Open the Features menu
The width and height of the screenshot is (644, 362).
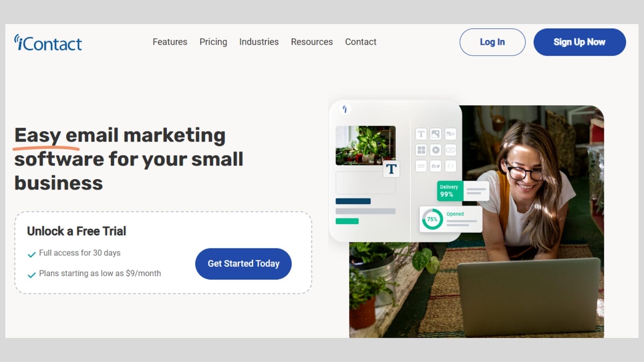click(x=170, y=42)
